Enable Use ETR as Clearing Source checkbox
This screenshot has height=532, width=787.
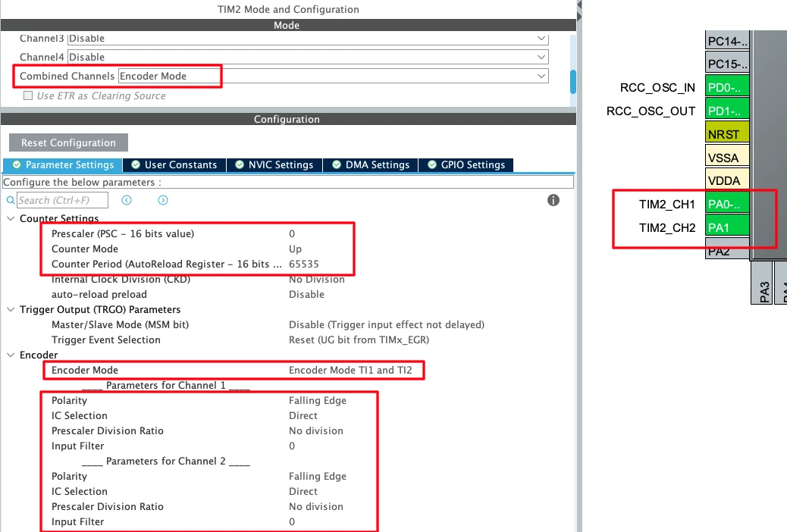click(29, 96)
